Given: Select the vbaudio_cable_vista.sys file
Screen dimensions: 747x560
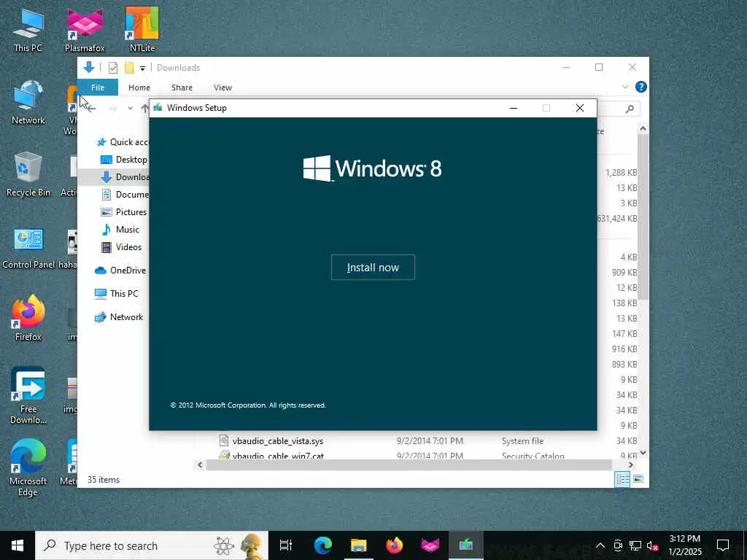Looking at the screenshot, I should pos(278,441).
